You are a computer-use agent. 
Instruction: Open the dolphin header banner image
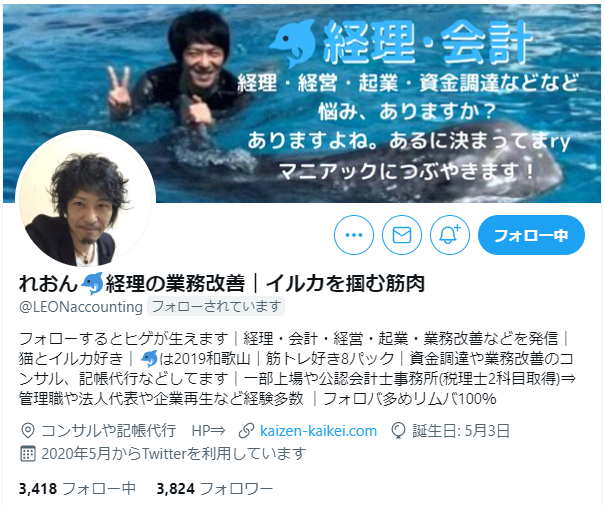[302, 103]
